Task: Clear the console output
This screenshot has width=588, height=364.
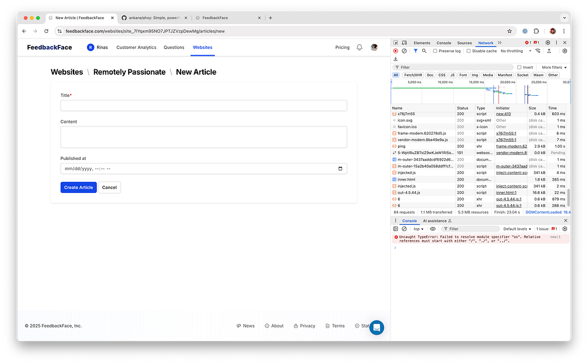Action: [405, 229]
